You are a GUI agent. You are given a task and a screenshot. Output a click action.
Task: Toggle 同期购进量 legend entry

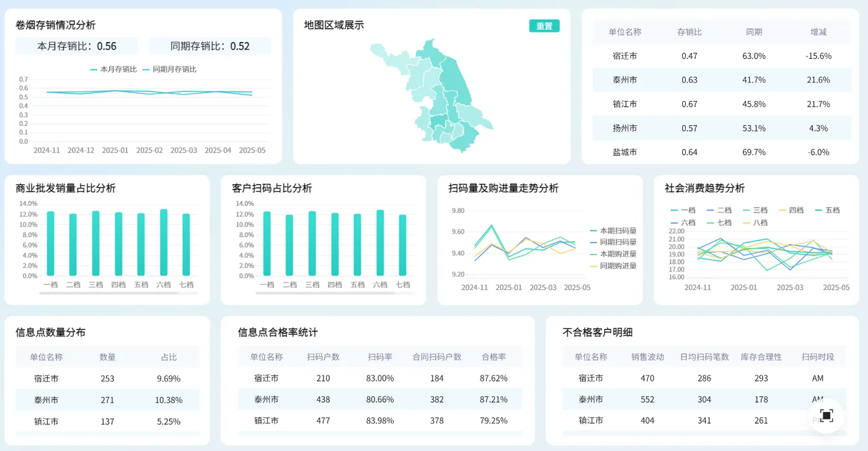[x=613, y=266]
